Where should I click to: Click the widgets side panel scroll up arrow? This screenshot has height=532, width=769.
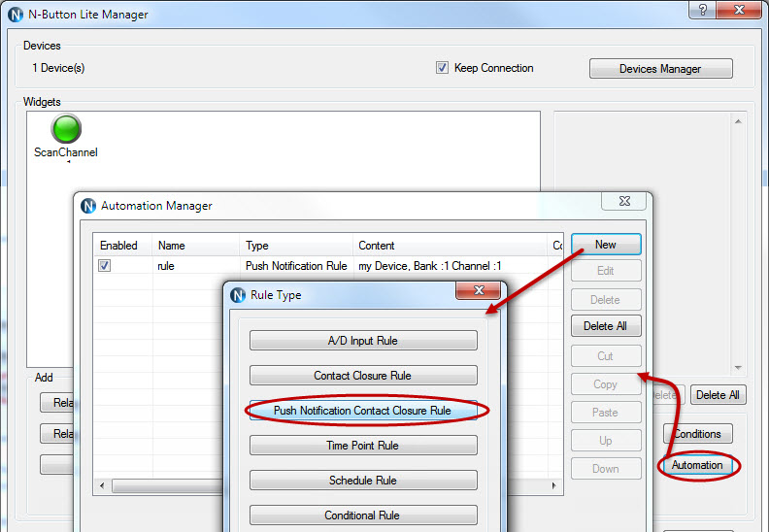pyautogui.click(x=738, y=121)
